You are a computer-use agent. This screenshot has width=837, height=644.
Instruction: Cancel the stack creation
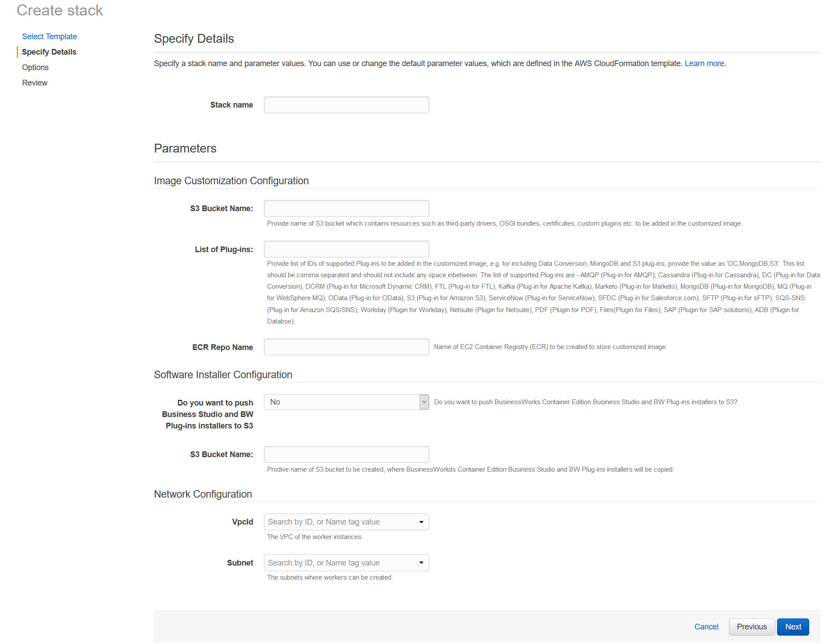pos(706,627)
